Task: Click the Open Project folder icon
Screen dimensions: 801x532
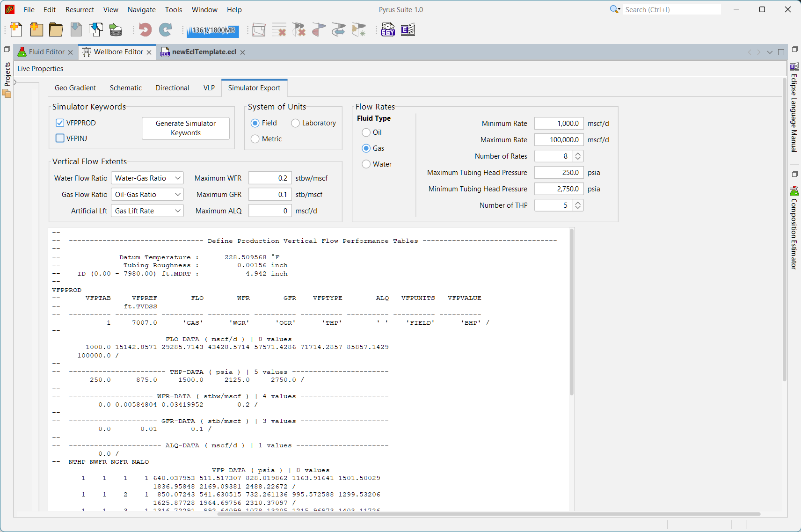Action: (56, 30)
